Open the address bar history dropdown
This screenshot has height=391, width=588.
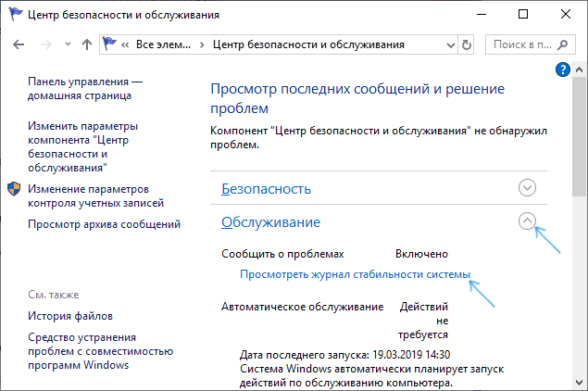(x=451, y=45)
